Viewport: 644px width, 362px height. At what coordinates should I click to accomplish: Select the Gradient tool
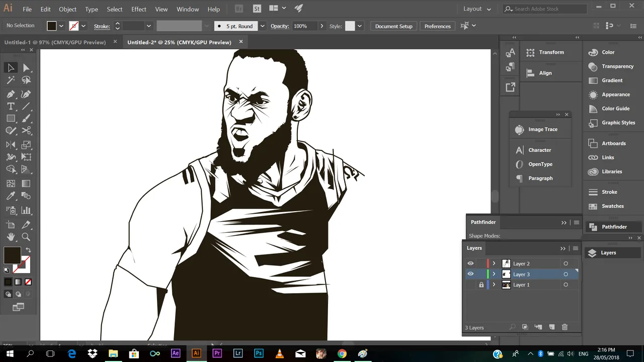(26, 184)
